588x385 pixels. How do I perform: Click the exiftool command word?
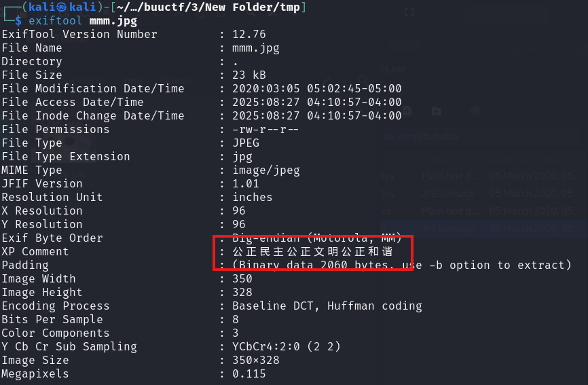[x=55, y=20]
